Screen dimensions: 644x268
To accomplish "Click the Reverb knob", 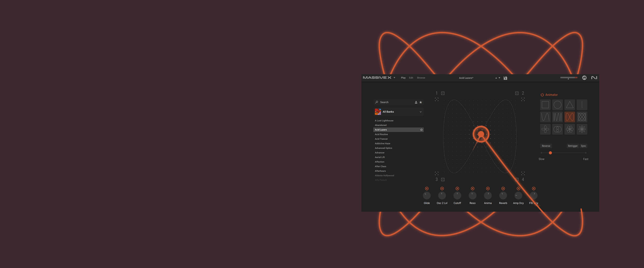I will click(503, 196).
